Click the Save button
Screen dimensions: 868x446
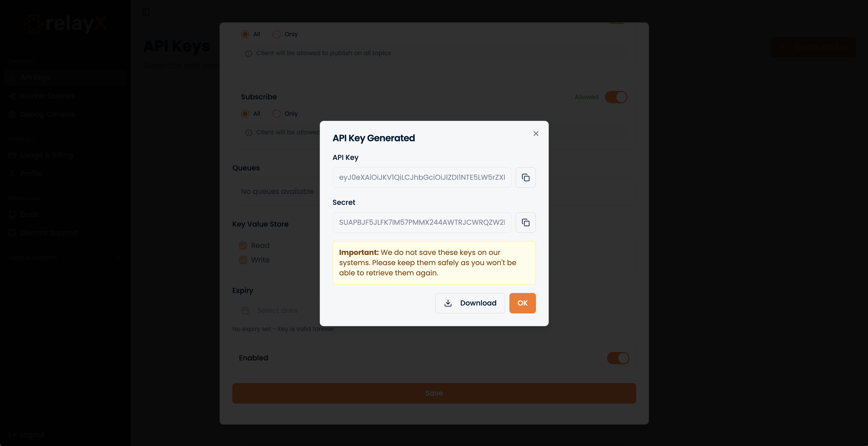click(434, 393)
